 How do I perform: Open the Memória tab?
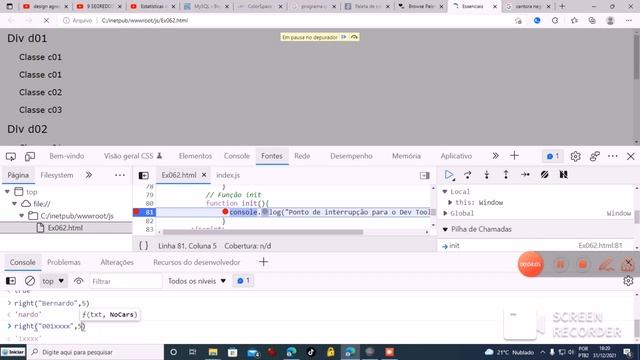(x=406, y=156)
